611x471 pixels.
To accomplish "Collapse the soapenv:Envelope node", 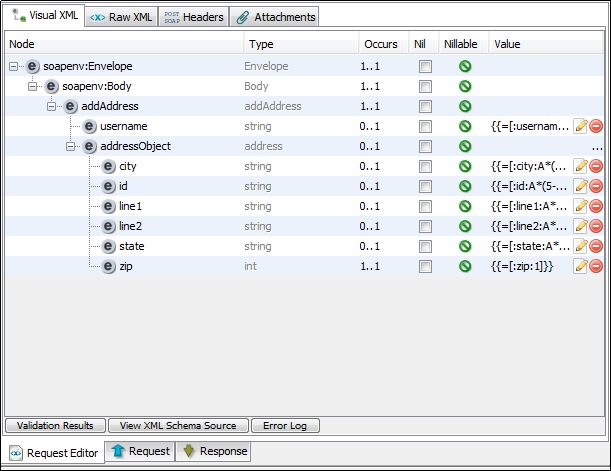I will point(14,67).
